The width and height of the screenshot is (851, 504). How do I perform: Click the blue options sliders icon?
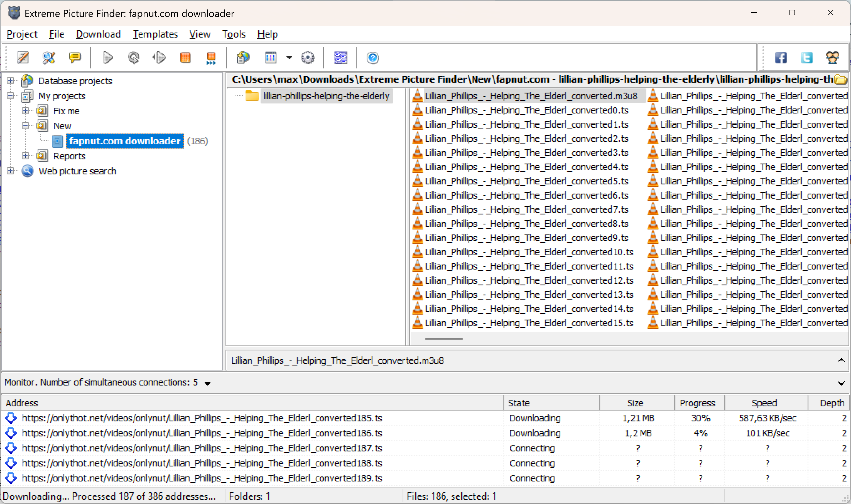(x=340, y=58)
